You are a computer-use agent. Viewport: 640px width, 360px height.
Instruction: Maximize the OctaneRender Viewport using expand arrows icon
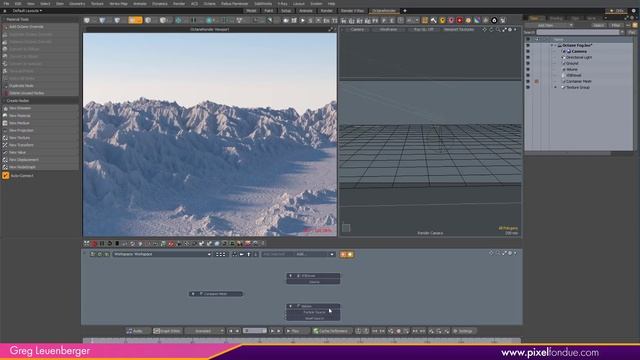(331, 29)
